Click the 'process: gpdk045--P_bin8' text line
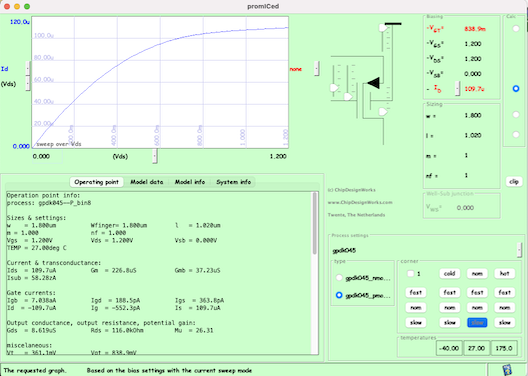This screenshot has width=528, height=376. coord(49,203)
